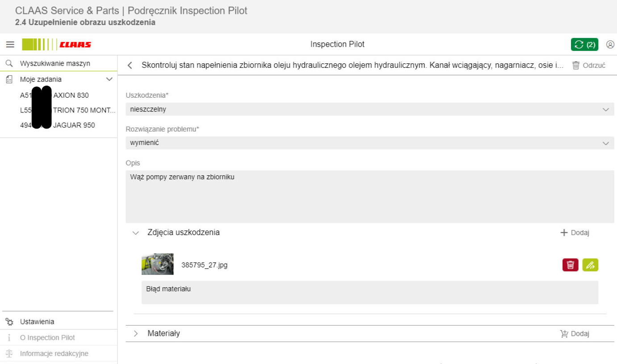Expand the Materiały section
Viewport: 617px width, 364px height.
coord(136,334)
